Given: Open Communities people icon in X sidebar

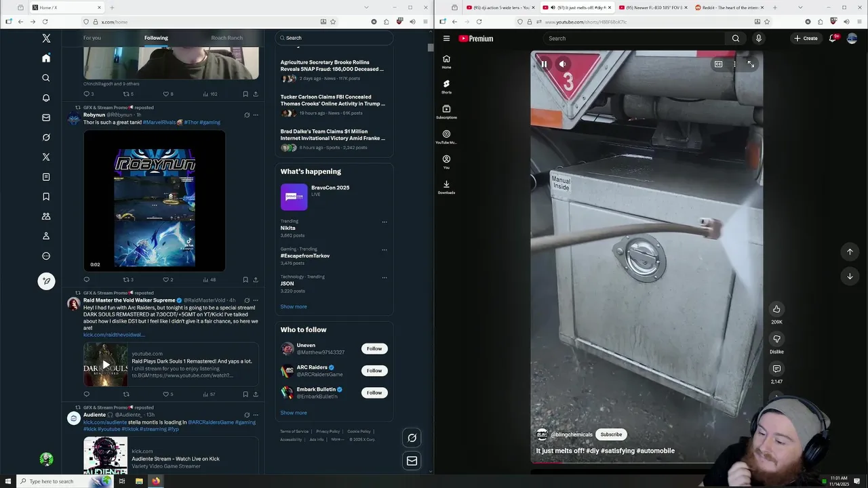Looking at the screenshot, I should tap(46, 216).
